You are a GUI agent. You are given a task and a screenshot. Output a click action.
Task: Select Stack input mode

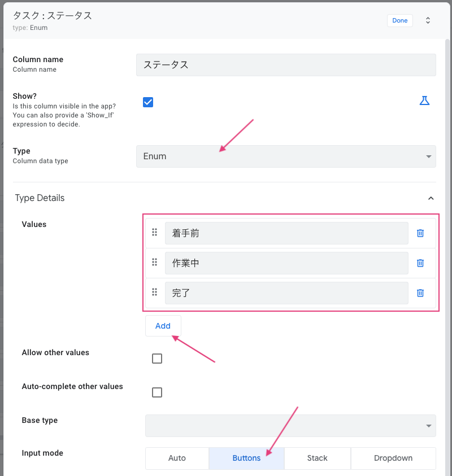(318, 458)
